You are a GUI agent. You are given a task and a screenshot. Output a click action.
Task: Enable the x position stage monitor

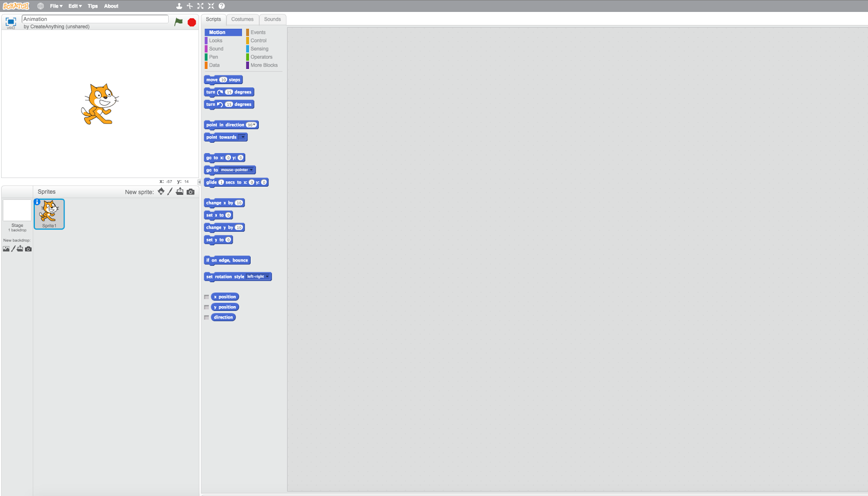207,297
